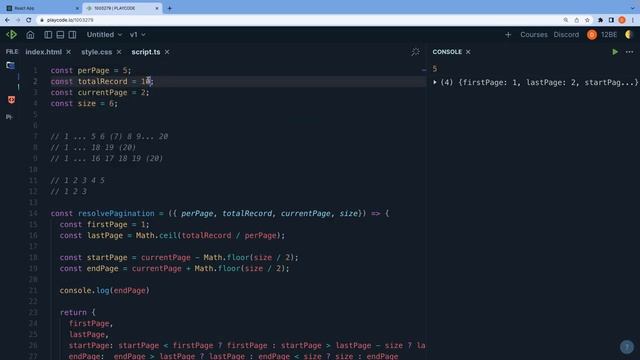This screenshot has height=360, width=640.
Task: Click the browser side panel icon
Action: (x=611, y=20)
